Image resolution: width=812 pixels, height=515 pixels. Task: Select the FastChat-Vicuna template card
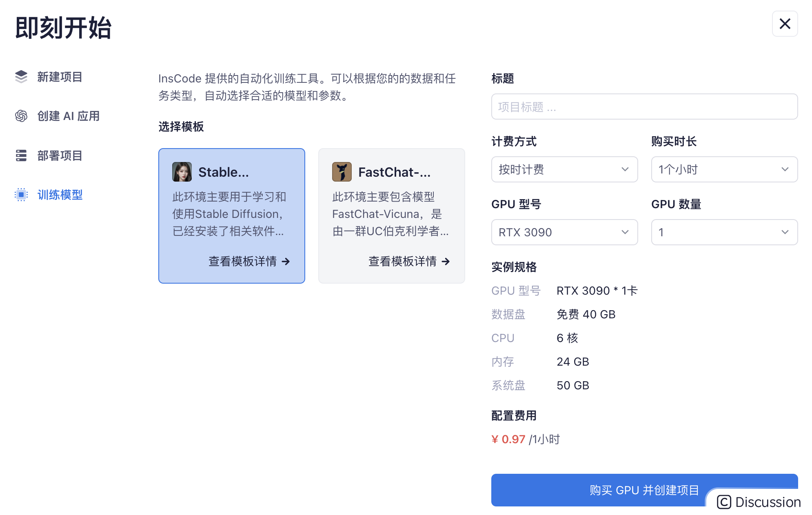pos(391,214)
